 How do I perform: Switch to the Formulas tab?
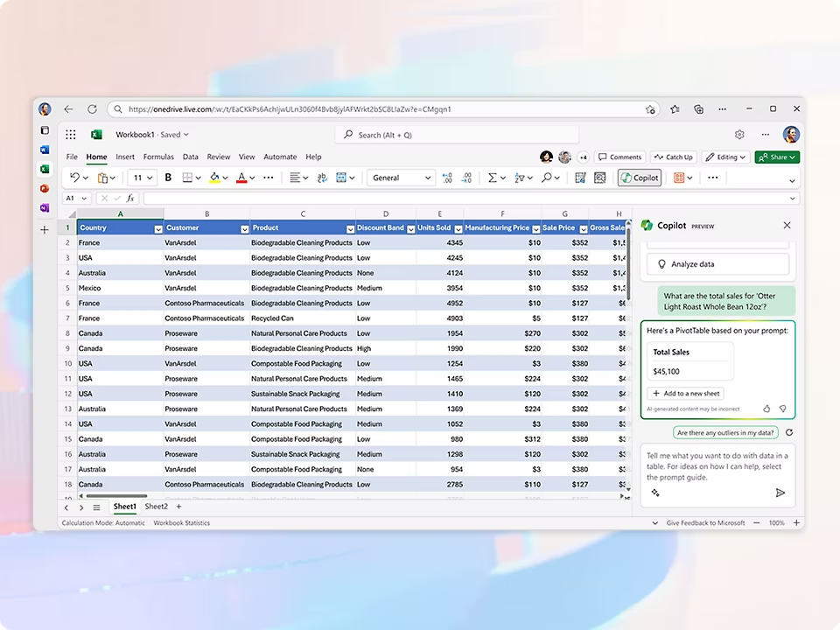158,157
